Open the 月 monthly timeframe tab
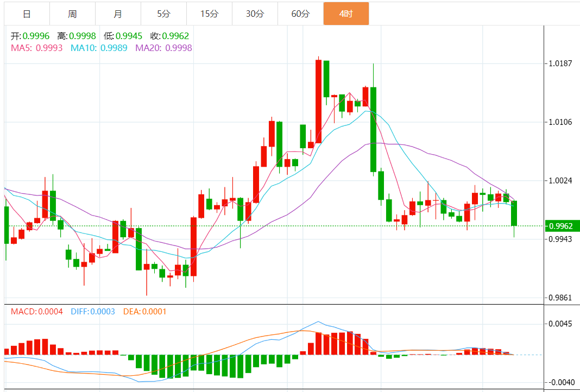Viewport: 580px width, 392px height. point(118,14)
